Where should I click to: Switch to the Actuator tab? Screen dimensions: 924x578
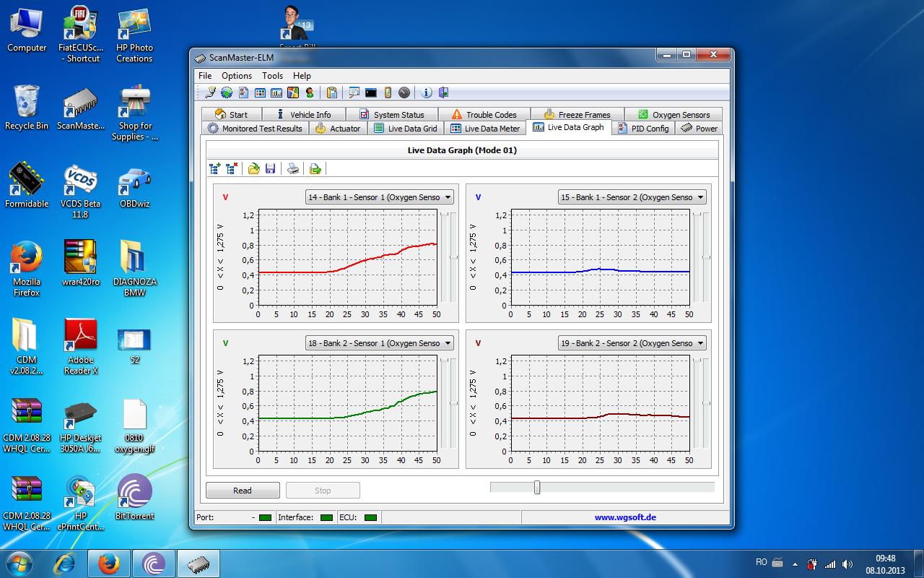[x=338, y=128]
